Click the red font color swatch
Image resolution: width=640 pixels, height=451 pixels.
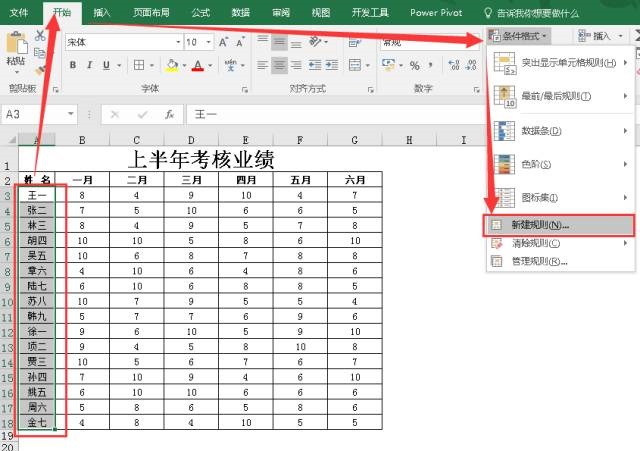coord(196,65)
